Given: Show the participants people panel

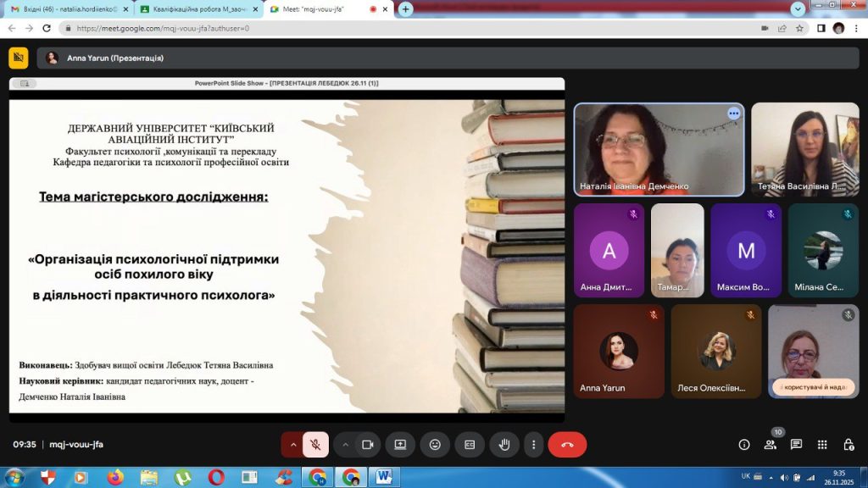Looking at the screenshot, I should pyautogui.click(x=771, y=445).
